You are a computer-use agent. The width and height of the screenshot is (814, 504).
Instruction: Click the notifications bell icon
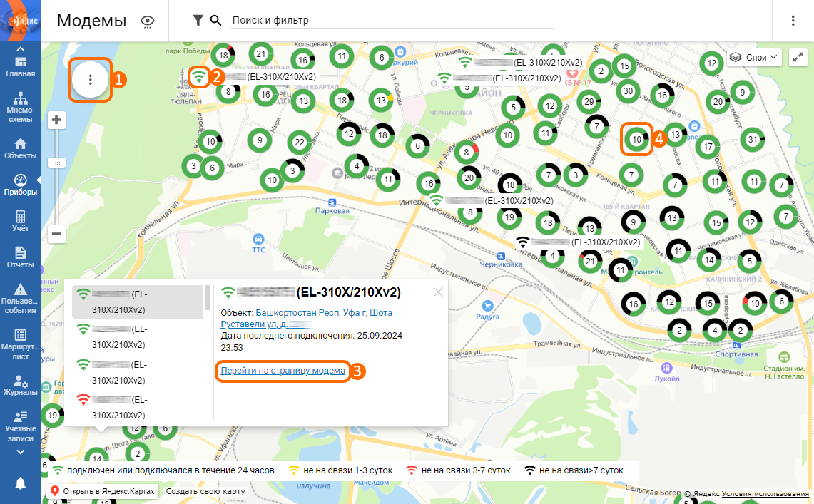(x=20, y=483)
